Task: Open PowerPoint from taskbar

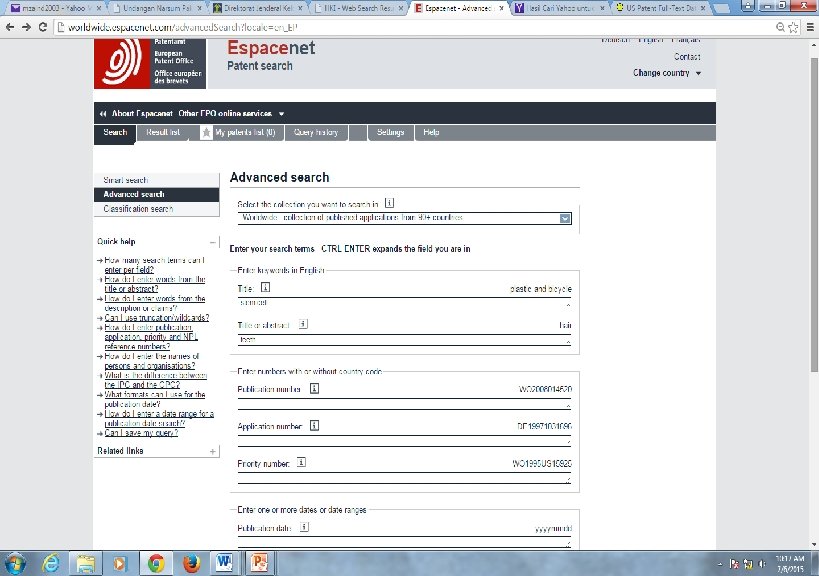Action: tap(260, 563)
